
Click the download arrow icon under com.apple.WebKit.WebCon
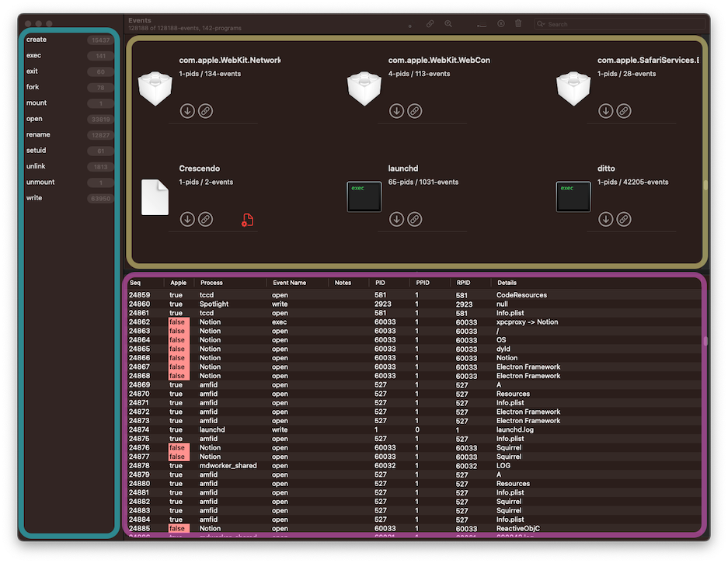point(396,111)
